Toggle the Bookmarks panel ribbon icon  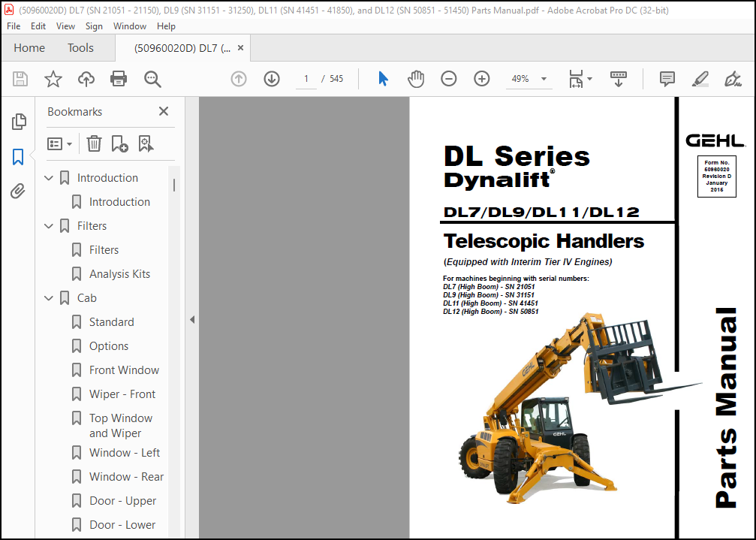click(x=18, y=157)
